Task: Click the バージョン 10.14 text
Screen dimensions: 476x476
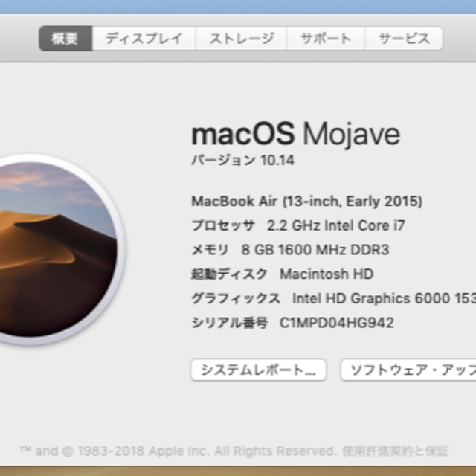Action: 242,160
